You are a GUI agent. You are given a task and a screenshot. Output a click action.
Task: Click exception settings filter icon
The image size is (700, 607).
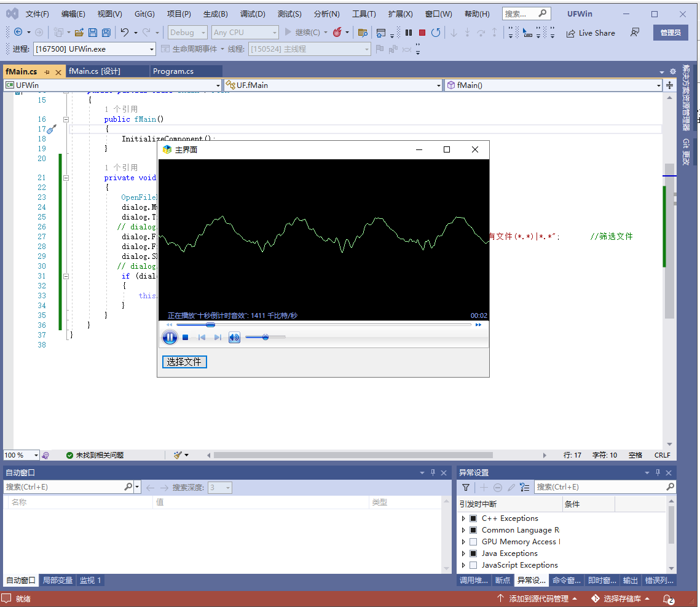click(466, 487)
